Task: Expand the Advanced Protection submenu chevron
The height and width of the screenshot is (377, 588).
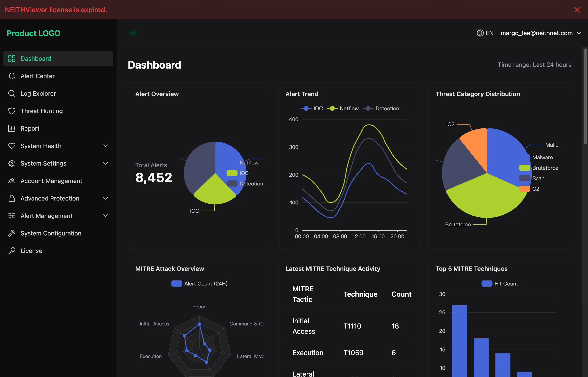Action: click(105, 198)
